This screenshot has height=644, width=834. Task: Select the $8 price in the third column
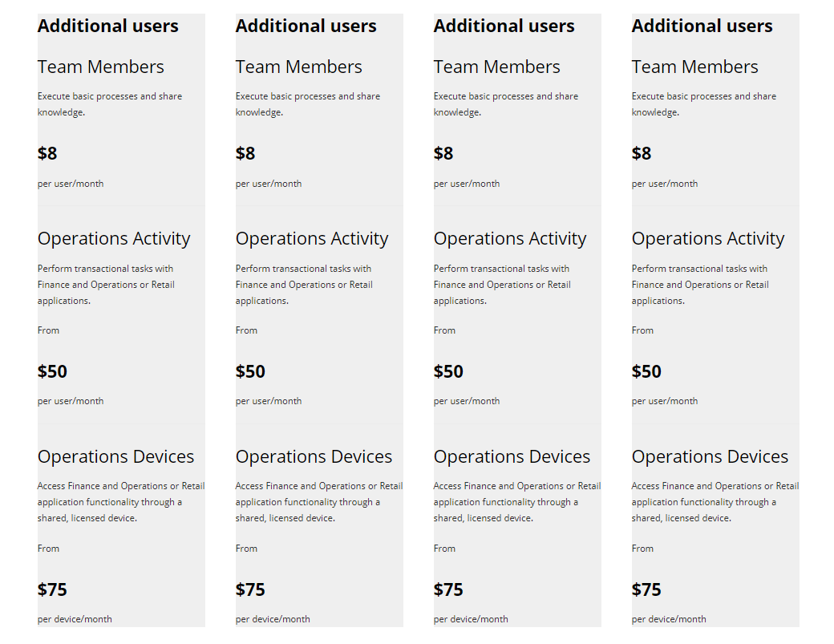point(443,153)
